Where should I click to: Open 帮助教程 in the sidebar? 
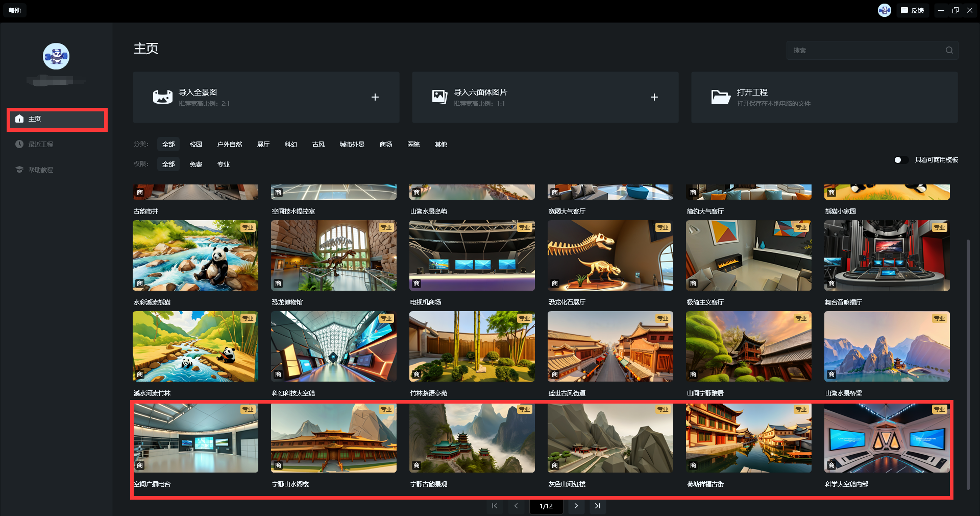pyautogui.click(x=41, y=170)
